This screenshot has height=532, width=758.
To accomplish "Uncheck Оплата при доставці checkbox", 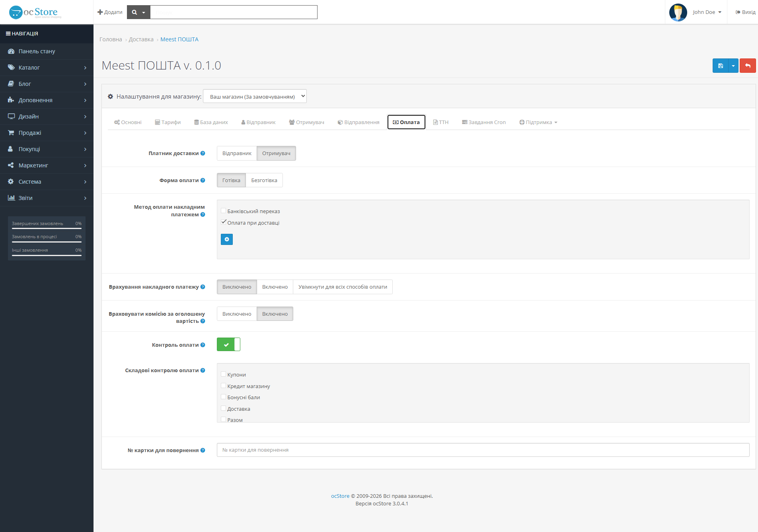I will click(224, 222).
